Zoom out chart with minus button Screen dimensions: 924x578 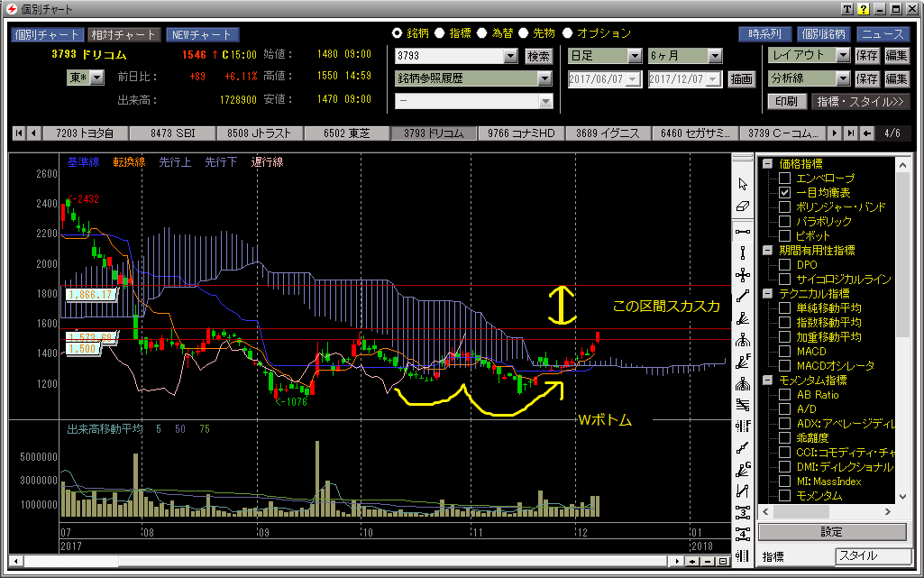pyautogui.click(x=708, y=562)
